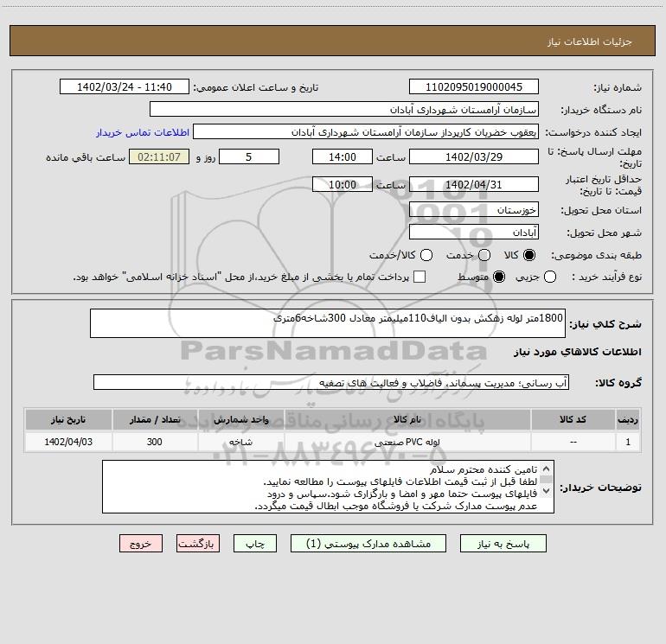Screen dimensions: 666x644
Task: Click the need number field 1102095019000045
Action: (x=474, y=86)
